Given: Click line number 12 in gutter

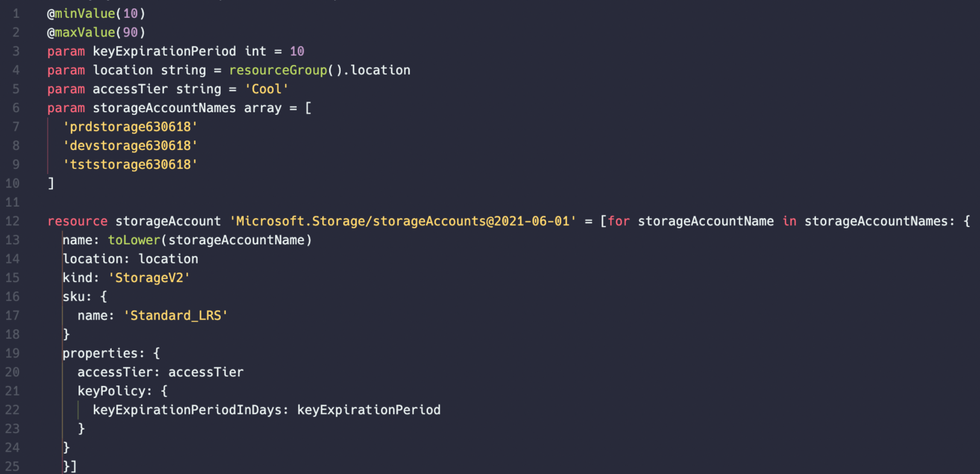Looking at the screenshot, I should pyautogui.click(x=12, y=221).
